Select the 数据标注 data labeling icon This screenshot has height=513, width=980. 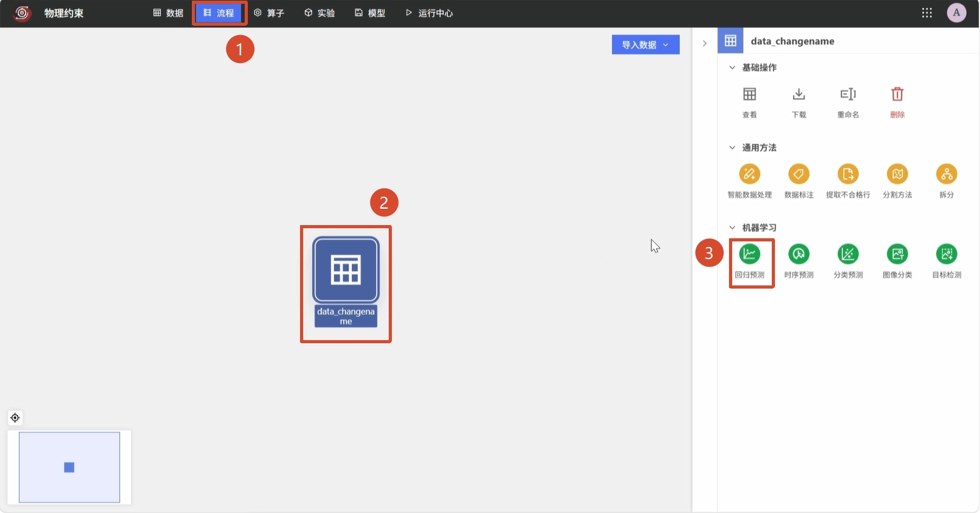(799, 174)
